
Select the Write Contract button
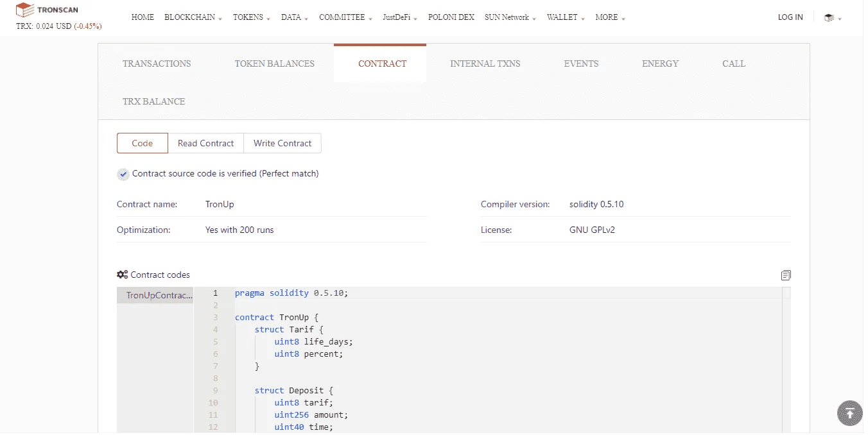pyautogui.click(x=282, y=143)
